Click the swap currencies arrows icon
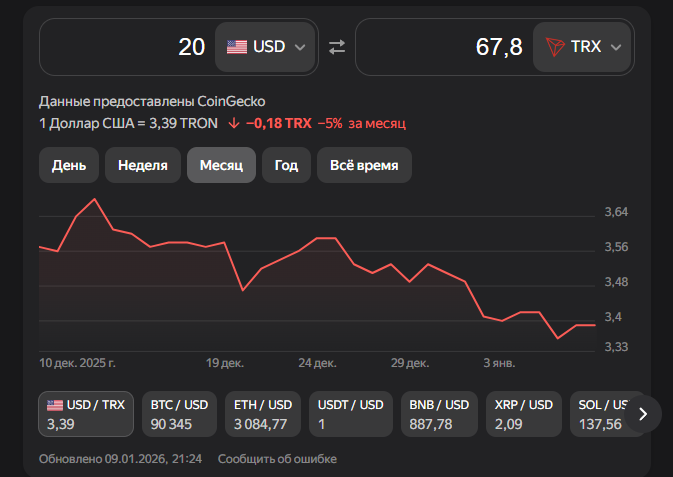This screenshot has width=673, height=477. (x=337, y=47)
